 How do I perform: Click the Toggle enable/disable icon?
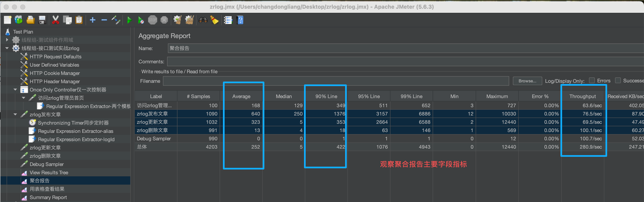116,20
